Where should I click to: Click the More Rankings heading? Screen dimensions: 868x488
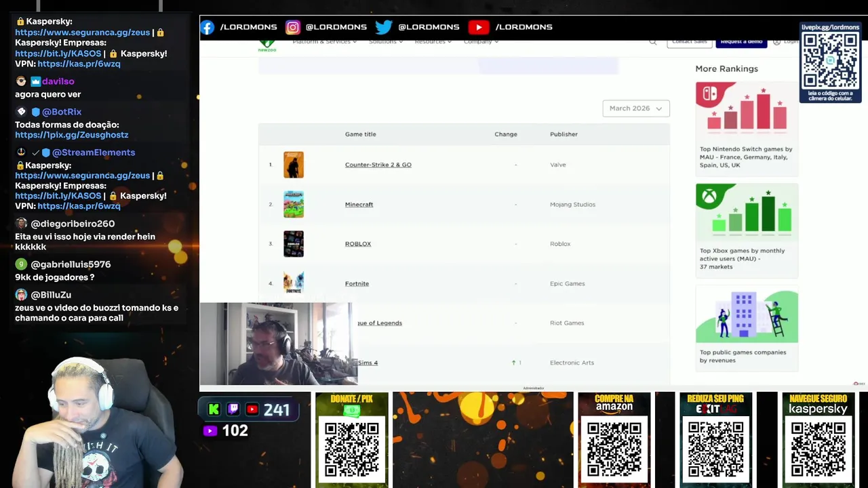(726, 68)
